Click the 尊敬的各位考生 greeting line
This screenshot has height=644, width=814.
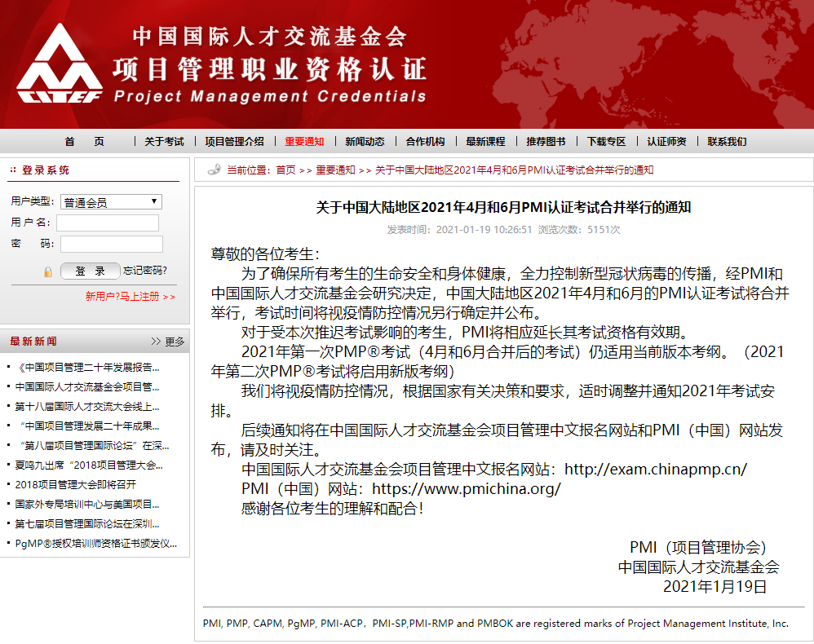pyautogui.click(x=265, y=254)
